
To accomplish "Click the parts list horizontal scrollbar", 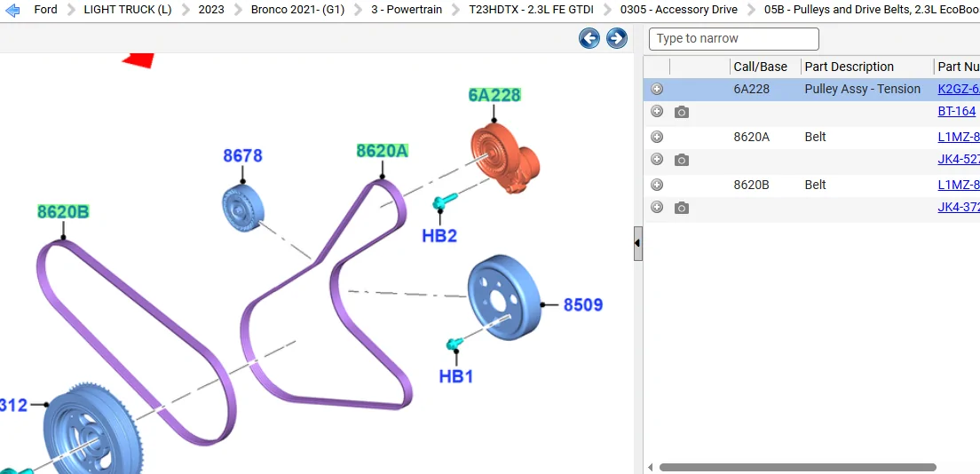I will tap(797, 467).
